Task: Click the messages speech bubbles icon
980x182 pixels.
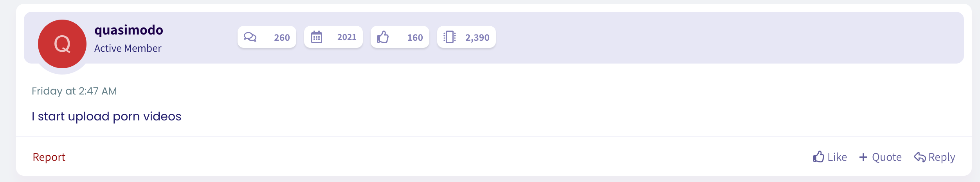Action: [x=250, y=37]
